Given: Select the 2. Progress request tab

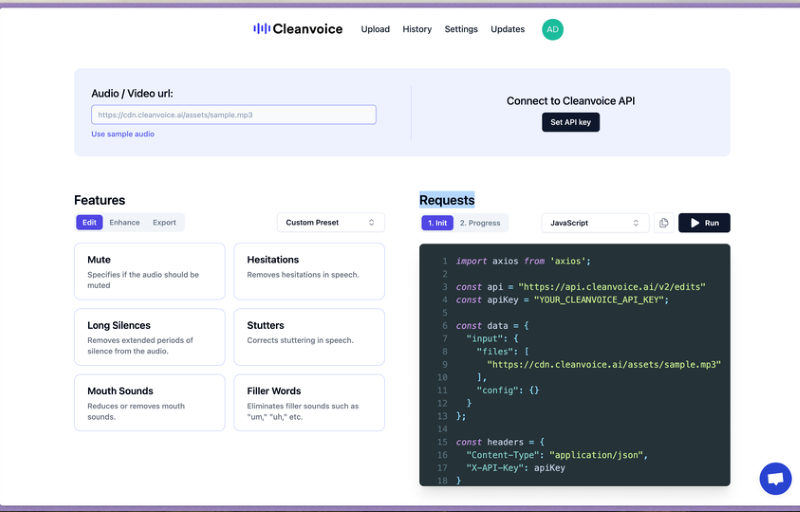Looking at the screenshot, I should 480,223.
